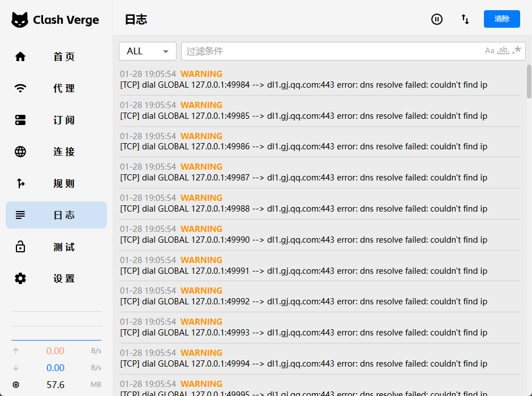Viewport: 532px width, 396px height.
Task: Click the Wi-Fi proxy icon in the sidebar
Action: [20, 88]
